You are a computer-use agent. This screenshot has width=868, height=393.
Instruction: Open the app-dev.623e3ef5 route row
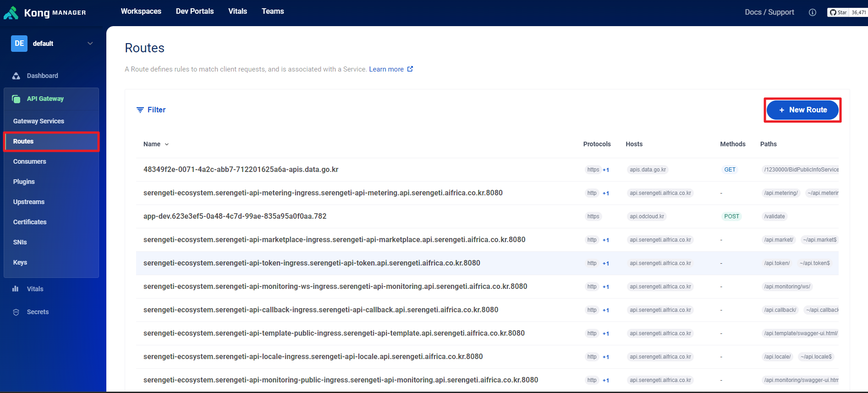point(235,216)
